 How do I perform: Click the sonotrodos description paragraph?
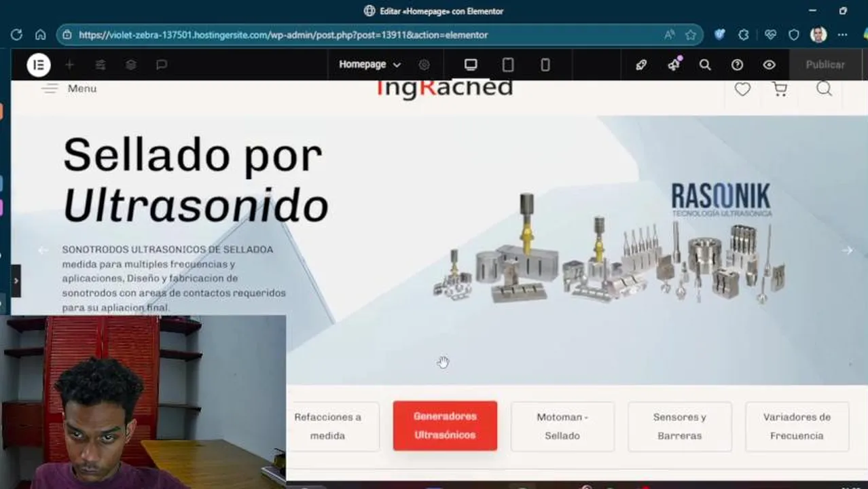174,278
